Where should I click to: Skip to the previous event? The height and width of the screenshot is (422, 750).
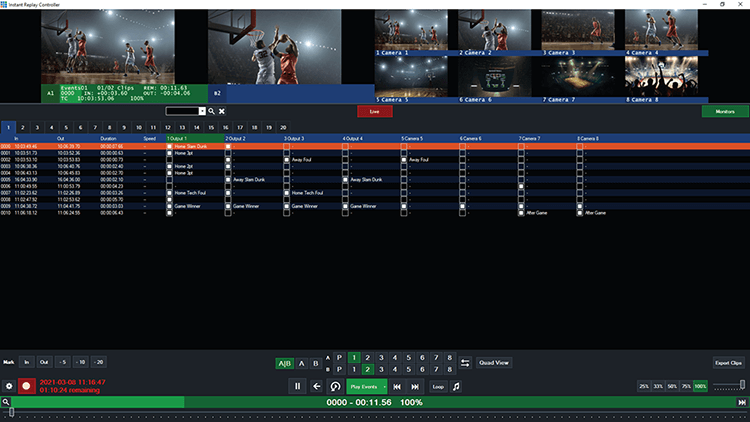tap(397, 385)
